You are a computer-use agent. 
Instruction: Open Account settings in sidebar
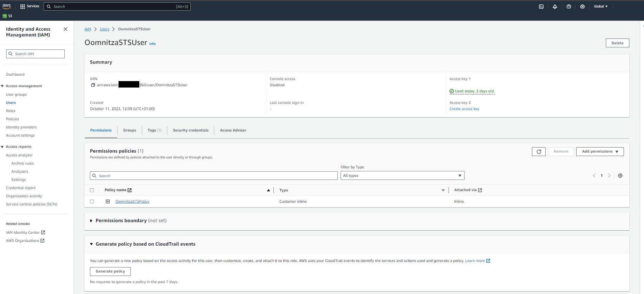[x=20, y=136]
